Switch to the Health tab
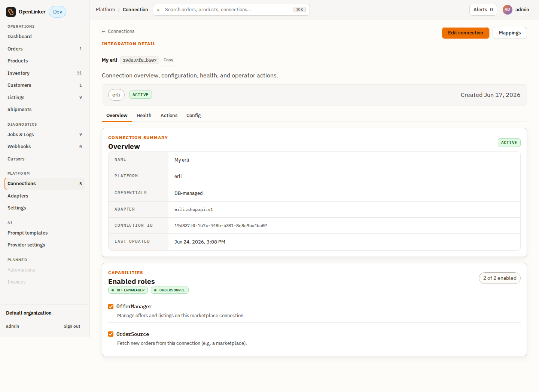 [144, 116]
